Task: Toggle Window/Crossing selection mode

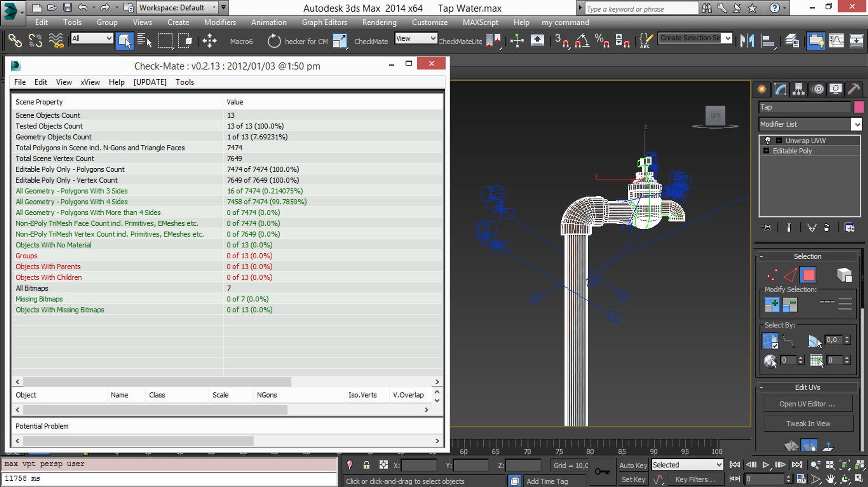Action: coord(185,41)
